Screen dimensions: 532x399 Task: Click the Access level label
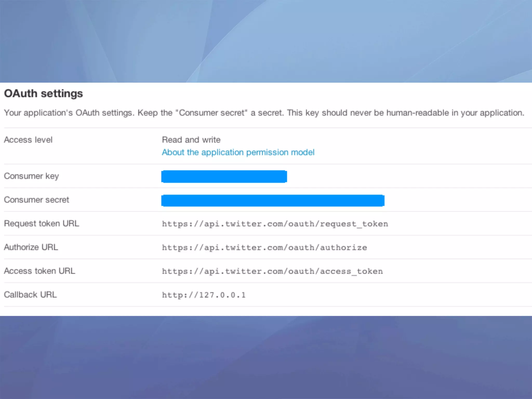28,140
